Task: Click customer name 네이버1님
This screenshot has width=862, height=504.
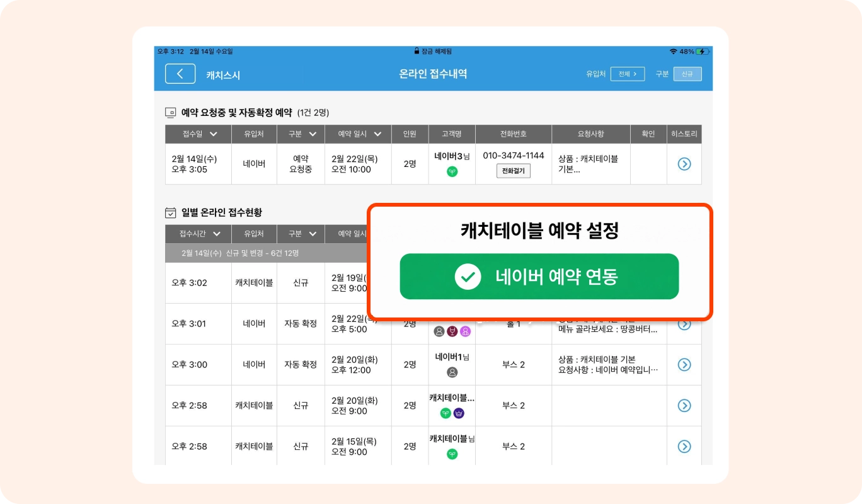Action: click(x=452, y=357)
